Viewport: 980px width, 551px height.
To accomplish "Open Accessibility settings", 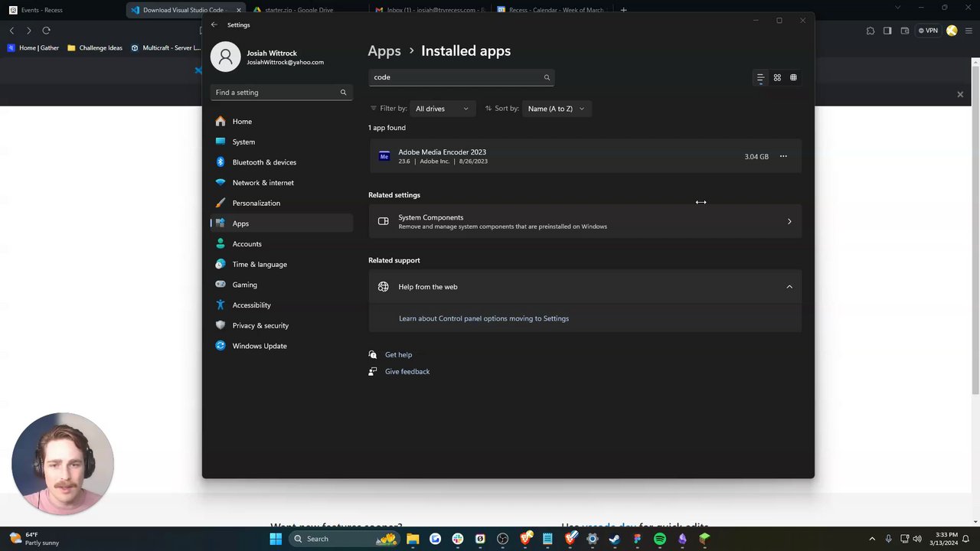I will coord(281,305).
